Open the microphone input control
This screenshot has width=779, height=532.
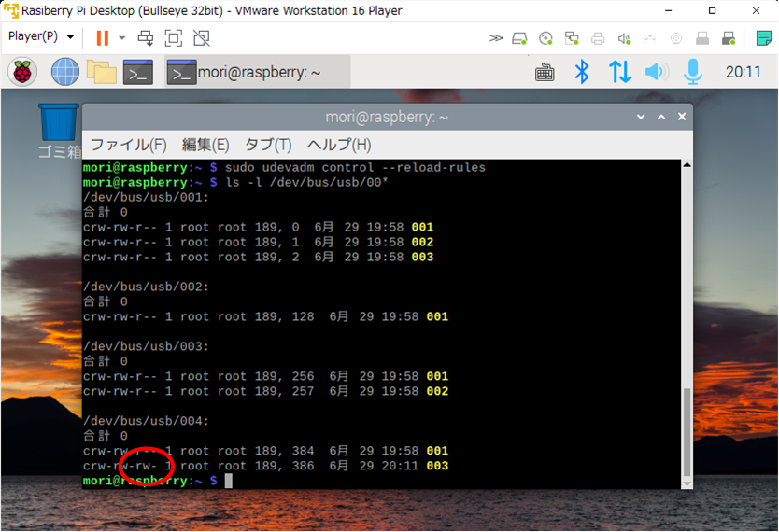(693, 72)
